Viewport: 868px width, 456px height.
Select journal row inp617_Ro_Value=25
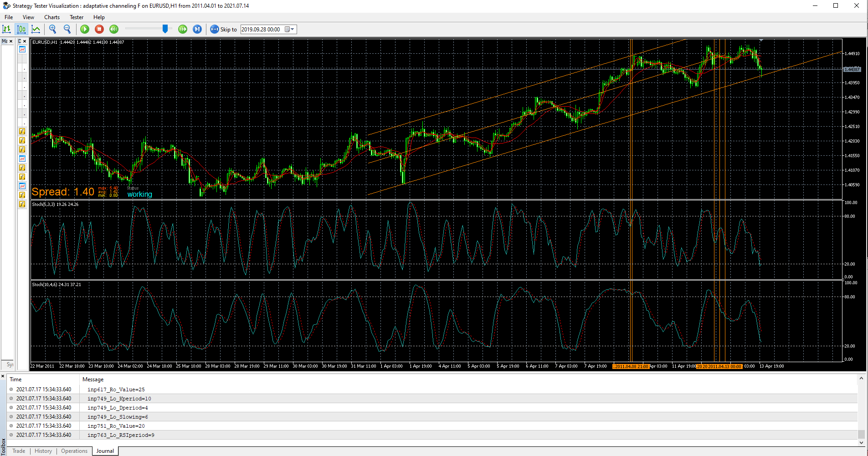[x=433, y=389]
